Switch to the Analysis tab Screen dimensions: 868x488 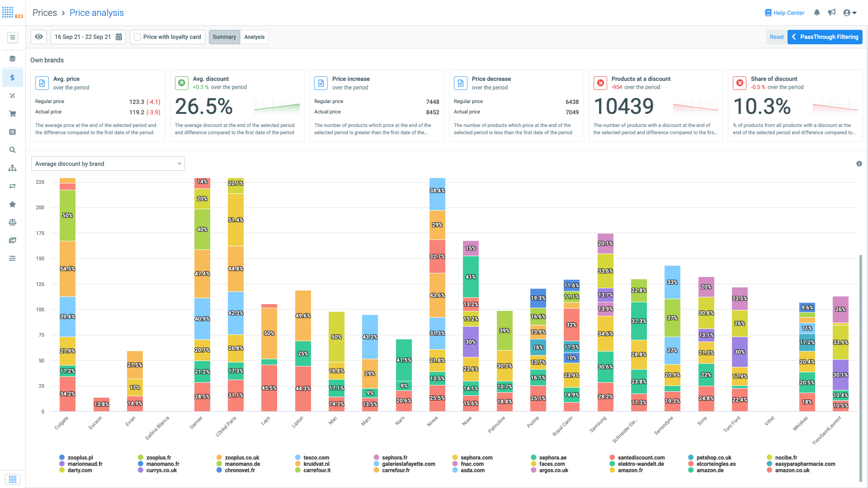point(254,37)
